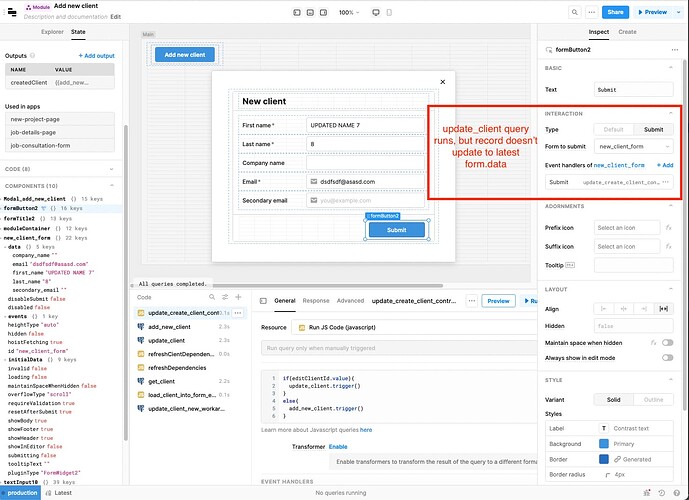Collapse the LAYOUT inspector section
689x500 pixels.
pyautogui.click(x=671, y=290)
